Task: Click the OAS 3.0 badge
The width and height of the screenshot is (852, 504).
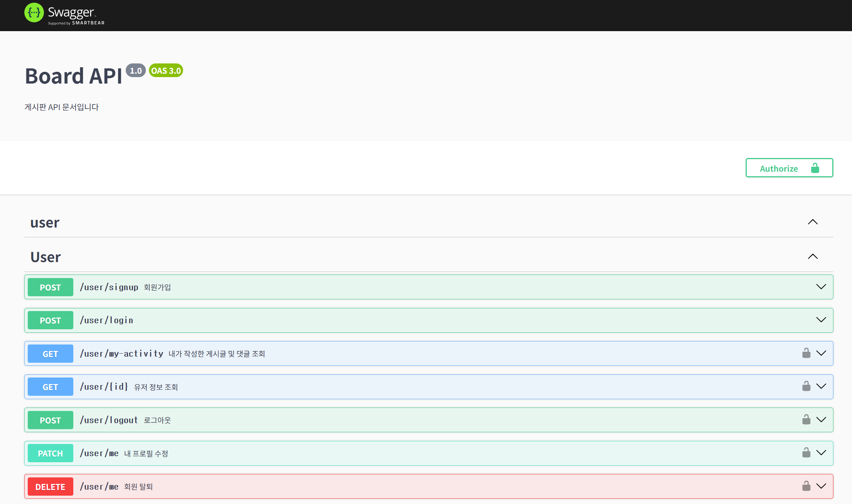Action: [166, 71]
